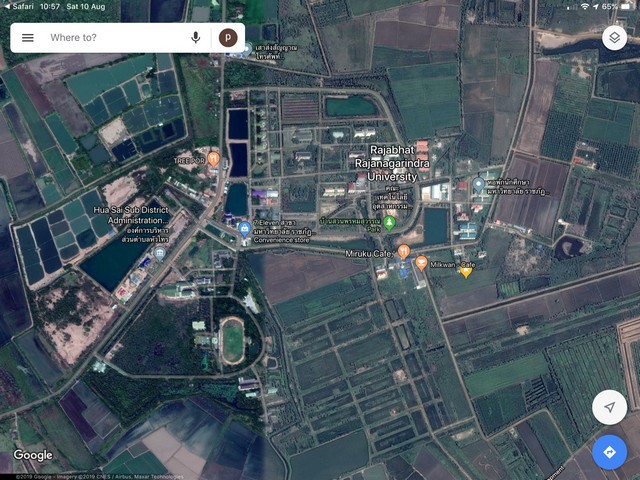Image resolution: width=640 pixels, height=480 pixels.
Task: Start voice search with microphone icon
Action: 196,38
